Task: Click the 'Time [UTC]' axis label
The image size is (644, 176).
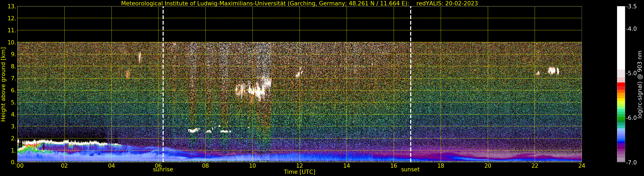Action: [299, 172]
